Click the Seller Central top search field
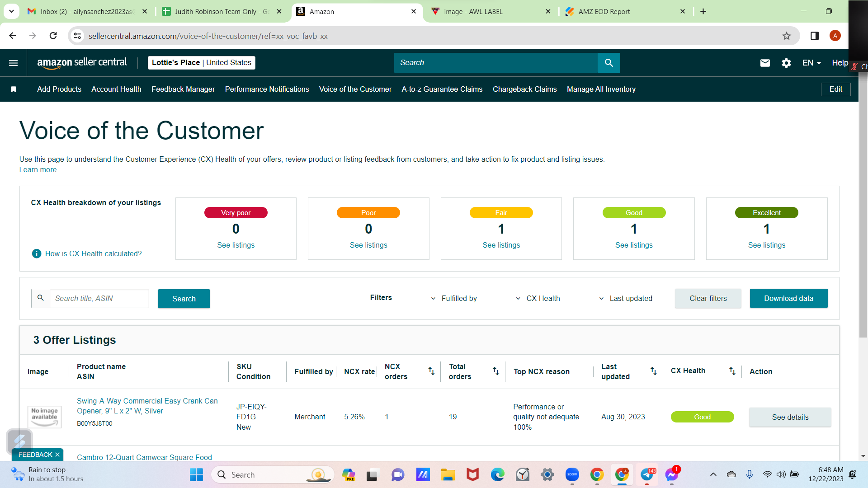The width and height of the screenshot is (868, 488). tap(495, 63)
